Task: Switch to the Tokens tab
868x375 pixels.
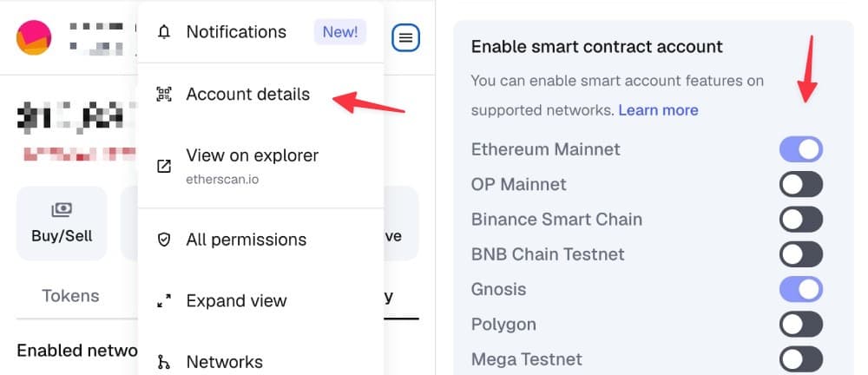Action: point(70,296)
